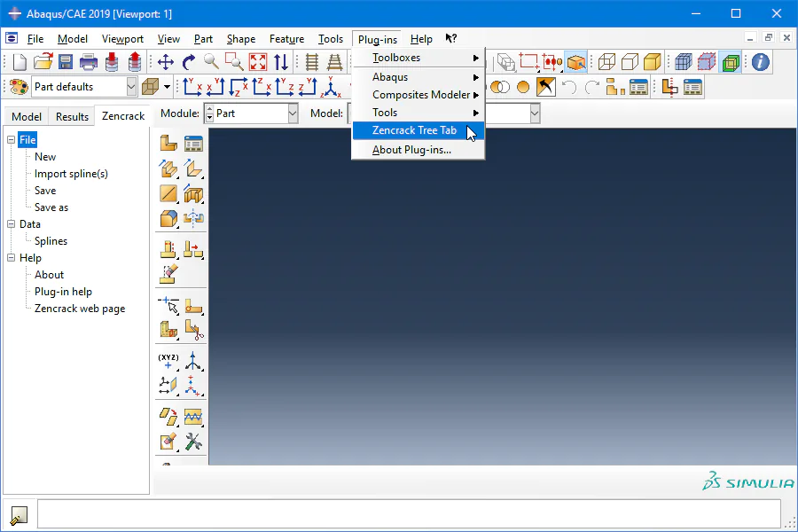Screen dimensions: 798x532
Task: Enable Hidden render style
Action: pos(630,62)
